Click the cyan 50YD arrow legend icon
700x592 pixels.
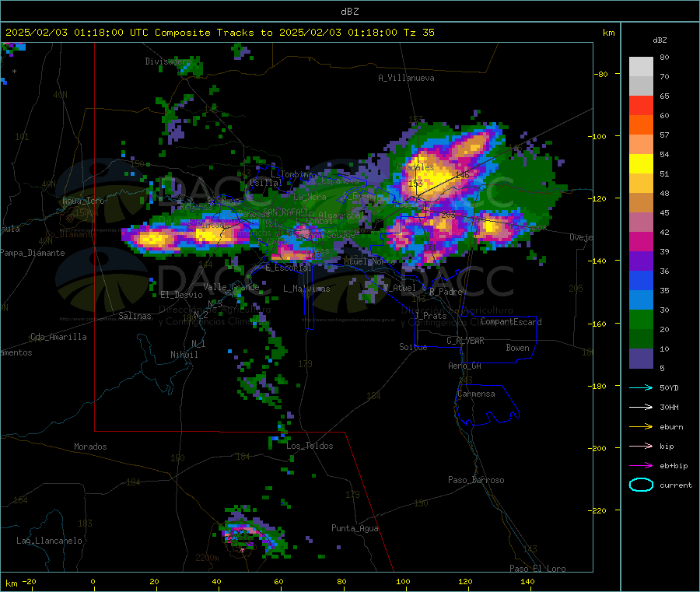[x=641, y=387]
